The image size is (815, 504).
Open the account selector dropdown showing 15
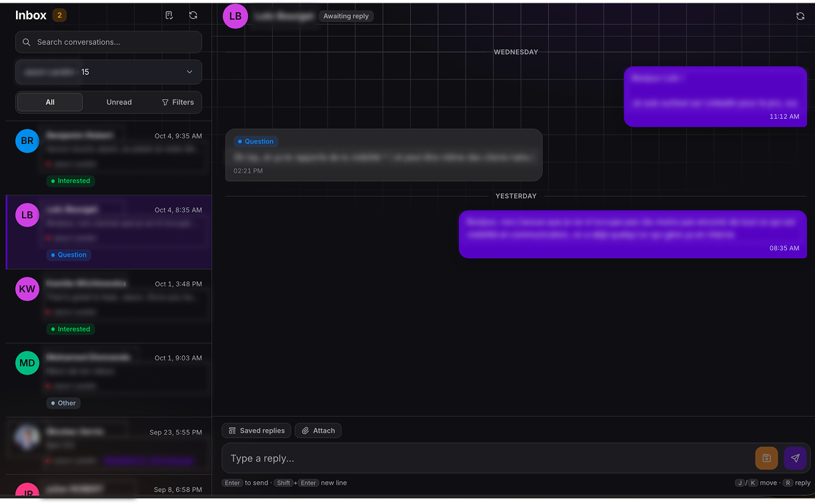(109, 72)
